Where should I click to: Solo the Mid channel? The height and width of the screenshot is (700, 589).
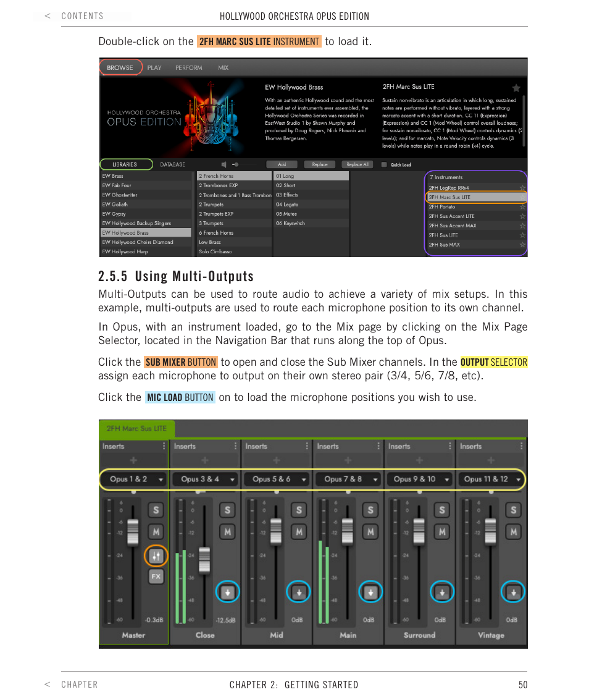click(299, 510)
